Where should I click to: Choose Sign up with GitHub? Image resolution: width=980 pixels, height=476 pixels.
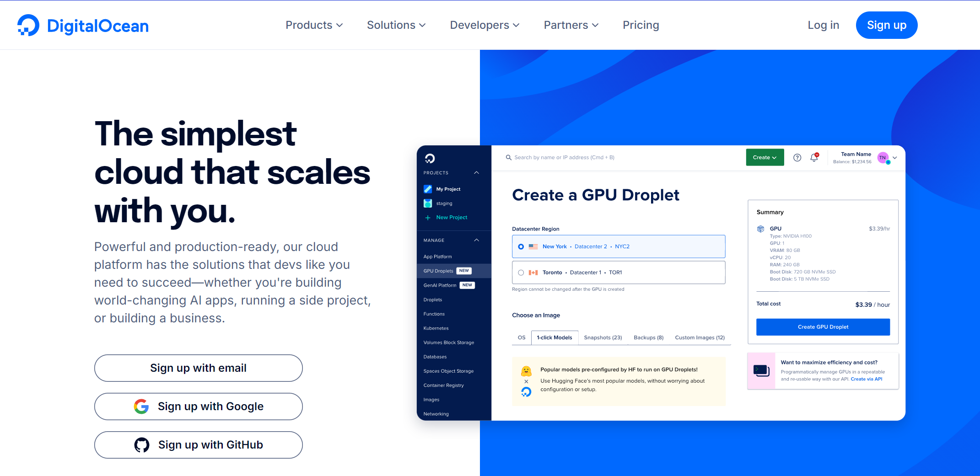[x=198, y=445]
